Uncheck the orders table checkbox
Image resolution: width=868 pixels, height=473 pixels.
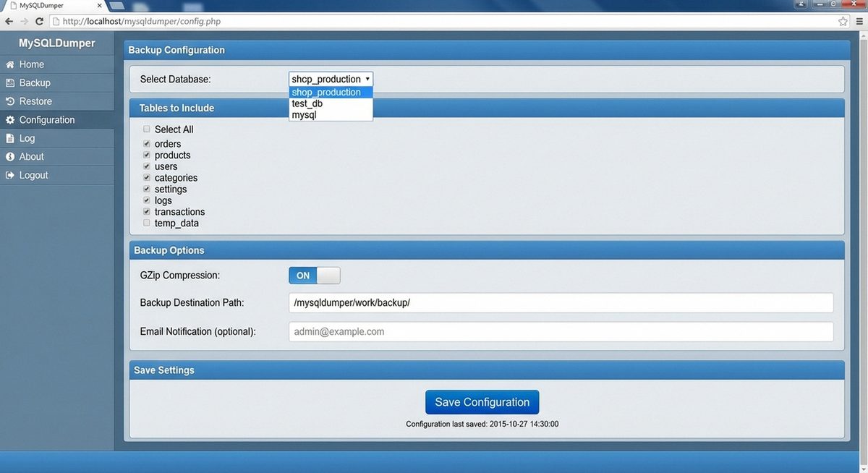[x=147, y=144]
